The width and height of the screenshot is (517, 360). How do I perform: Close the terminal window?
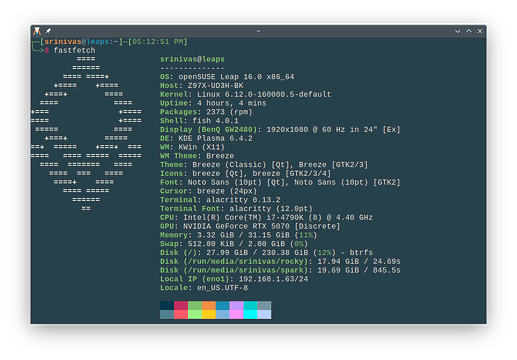[x=480, y=31]
